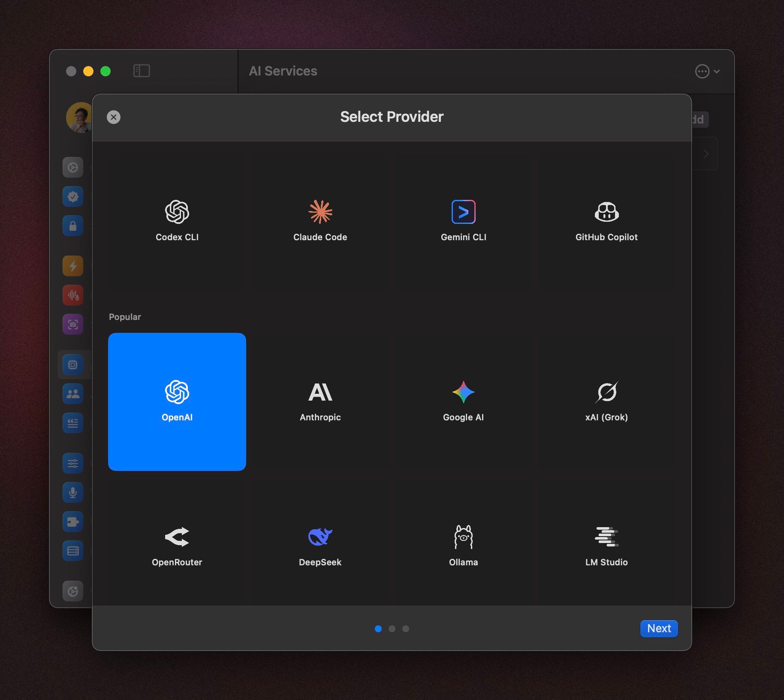Choose Claude Code as provider
This screenshot has width=784, height=700.
pyautogui.click(x=320, y=221)
